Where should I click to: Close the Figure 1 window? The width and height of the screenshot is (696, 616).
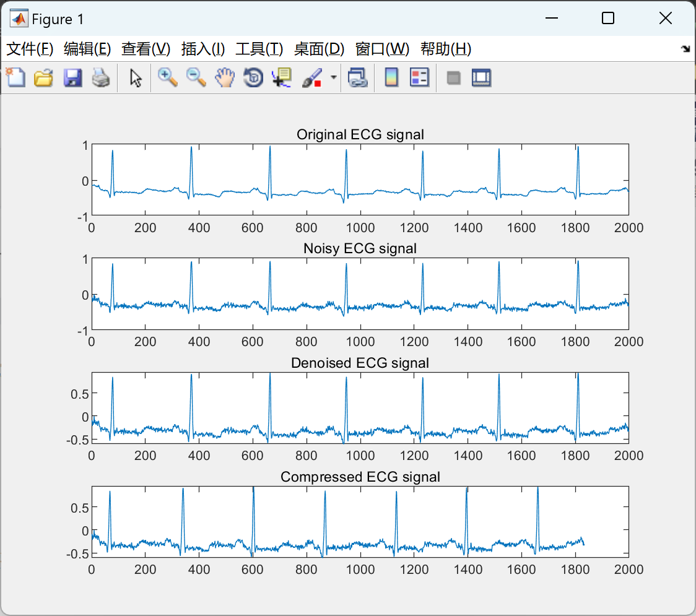tap(666, 18)
